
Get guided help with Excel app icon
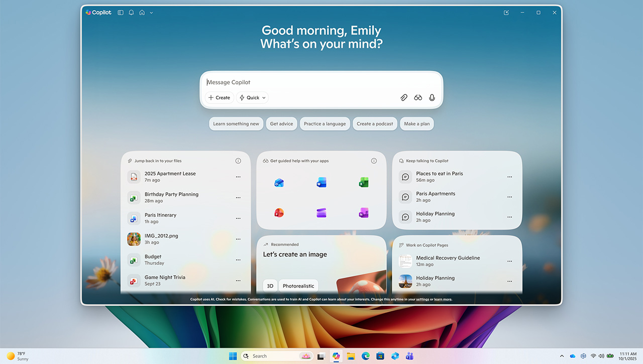coord(364,183)
